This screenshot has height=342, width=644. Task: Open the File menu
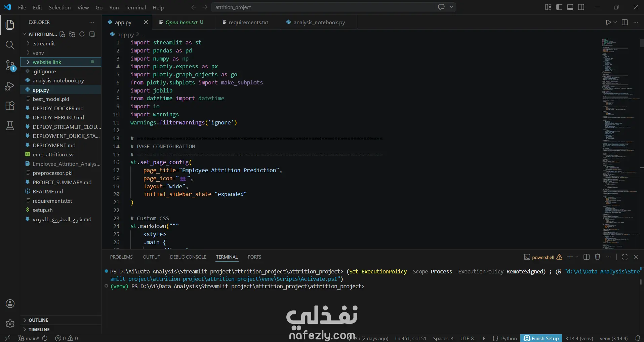(x=22, y=7)
